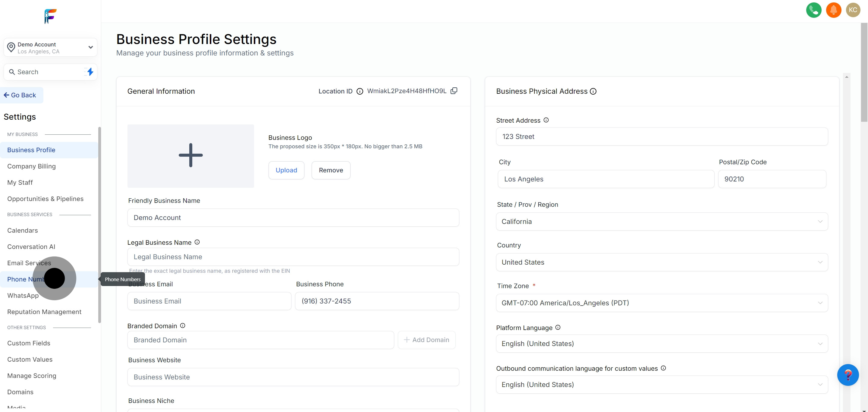
Task: Click the KC user avatar
Action: (x=853, y=10)
